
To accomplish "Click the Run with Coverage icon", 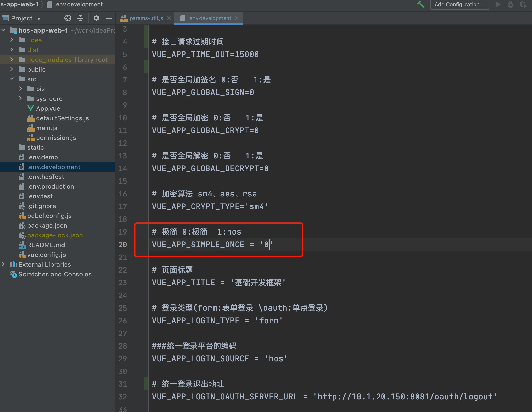I will [523, 4].
